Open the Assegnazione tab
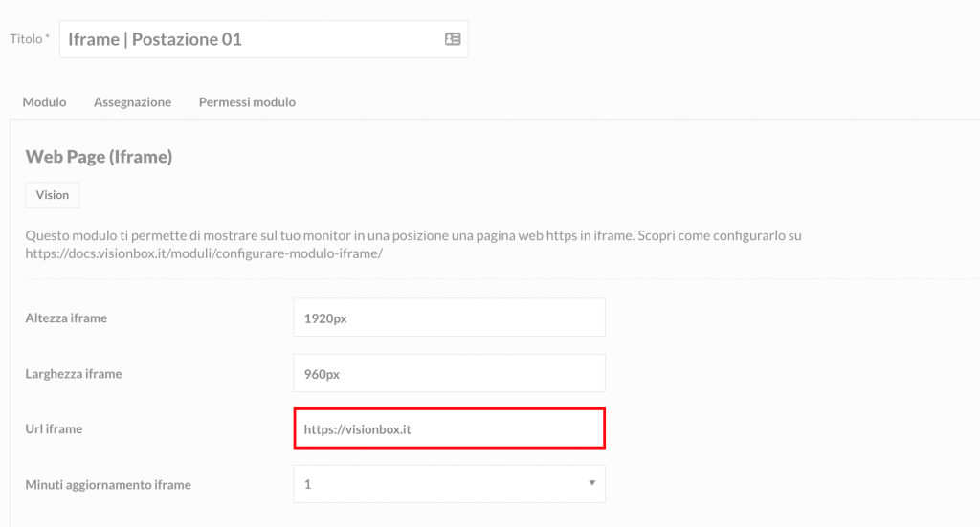Viewport: 980px width, 527px height. click(x=132, y=101)
